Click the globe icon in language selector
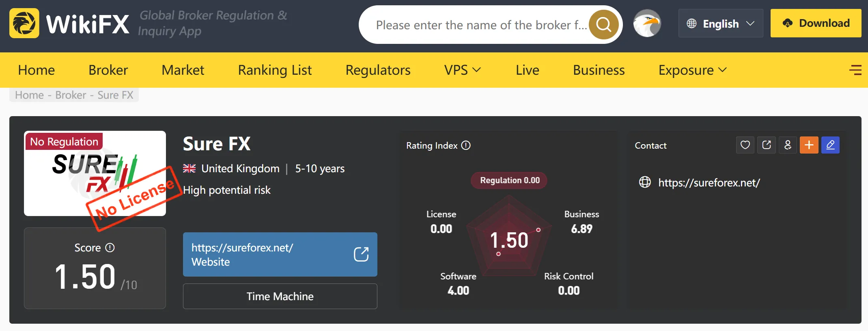868x331 pixels. click(691, 24)
